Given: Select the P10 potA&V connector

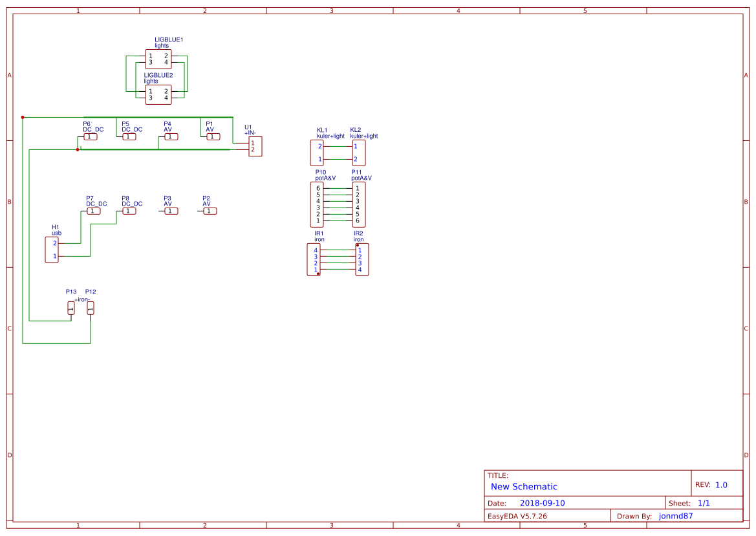Looking at the screenshot, I should coord(318,204).
